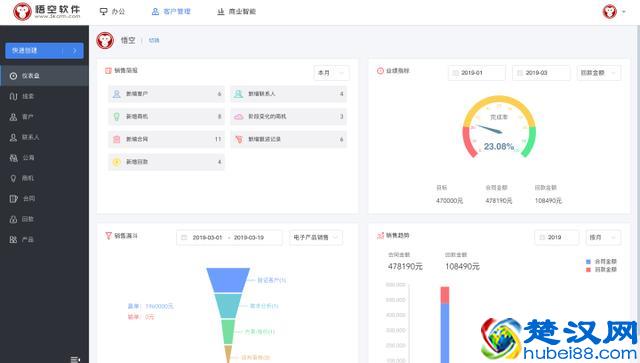Open the 商机 opportunities sidebar icon

(x=13, y=178)
